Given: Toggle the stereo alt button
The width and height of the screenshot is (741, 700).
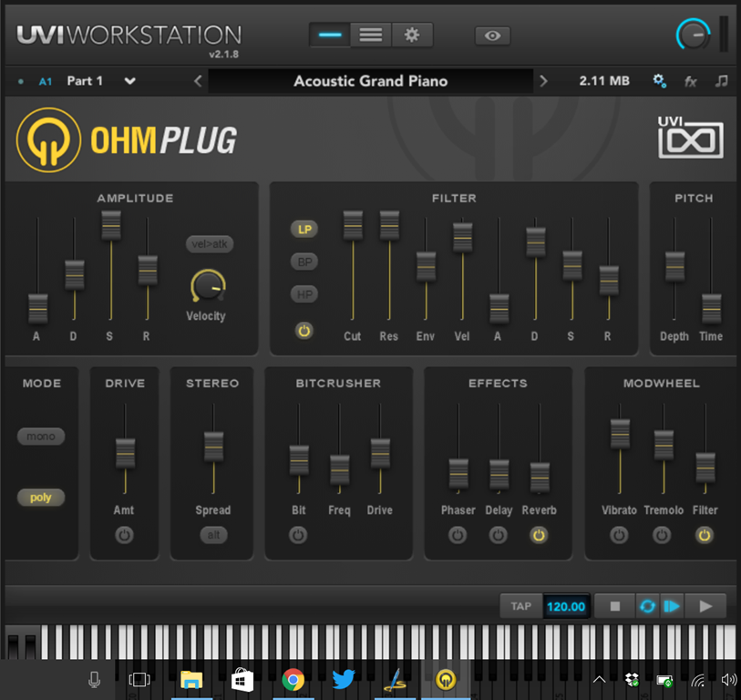Looking at the screenshot, I should pyautogui.click(x=213, y=535).
